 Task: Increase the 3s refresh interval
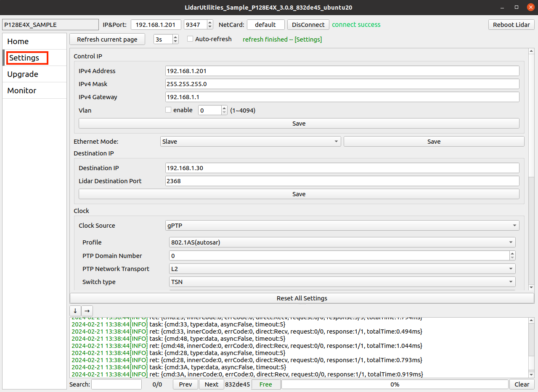pos(175,37)
